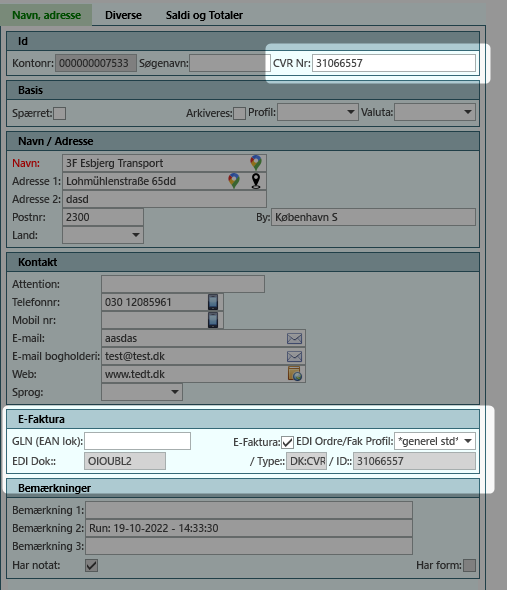The image size is (507, 590).
Task: Toggle the Spærret checkbox
Action: (59, 113)
